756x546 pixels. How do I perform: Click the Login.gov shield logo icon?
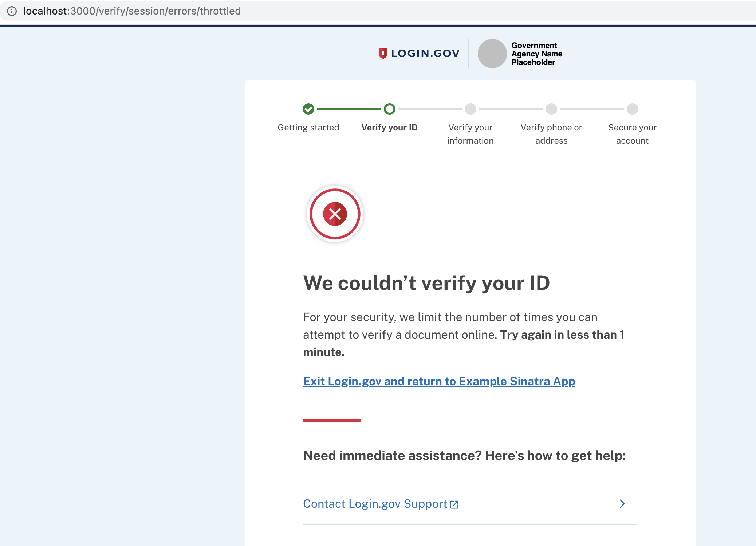(x=382, y=54)
